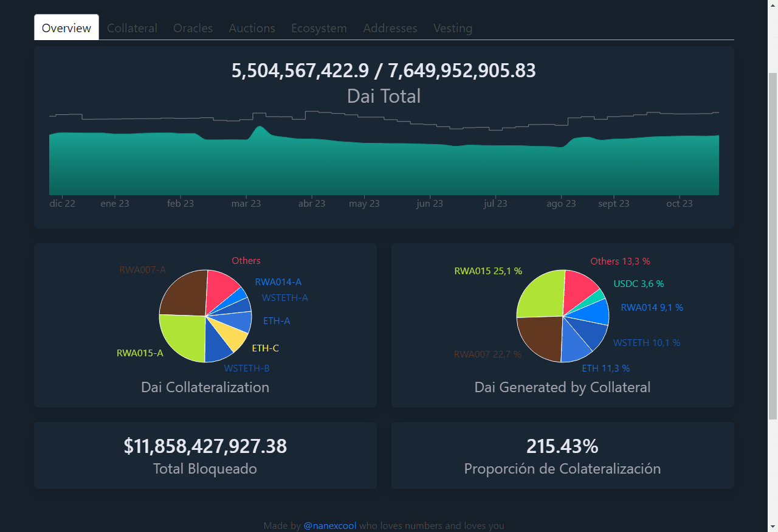Click the 215.43% ratio value

(x=563, y=446)
